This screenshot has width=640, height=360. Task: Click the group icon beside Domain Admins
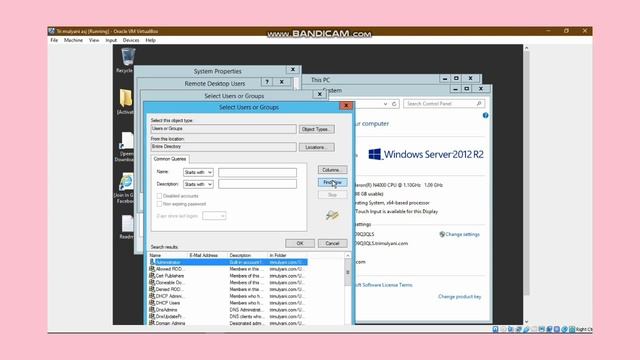coord(152,323)
